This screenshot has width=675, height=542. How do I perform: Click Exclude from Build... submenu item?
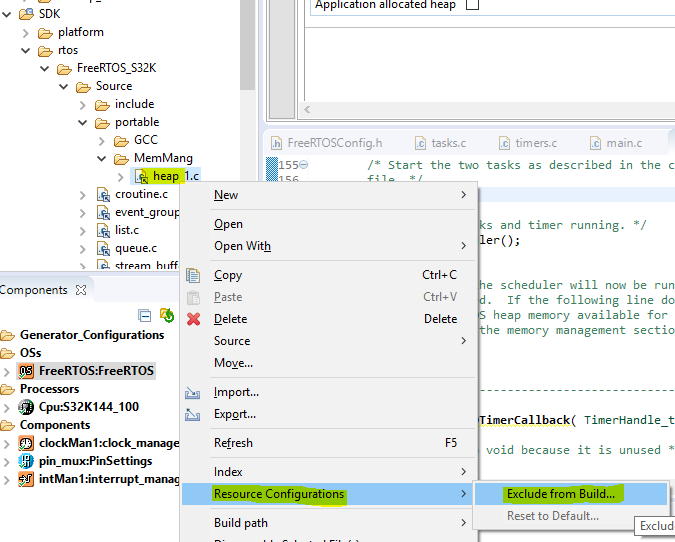point(571,494)
